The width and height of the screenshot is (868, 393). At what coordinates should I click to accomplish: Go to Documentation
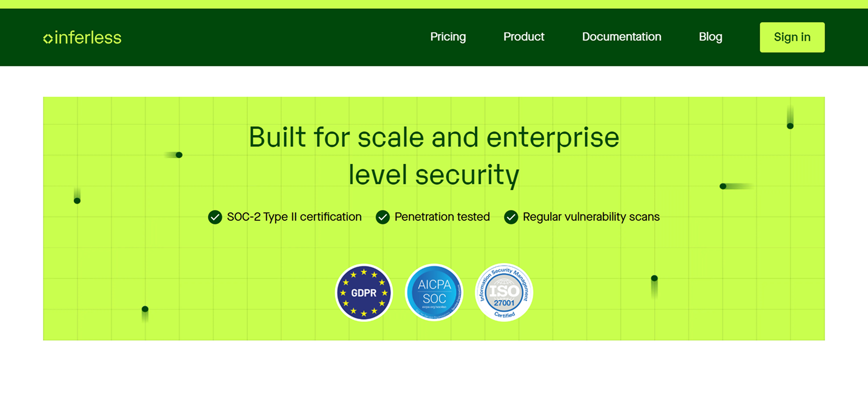pyautogui.click(x=622, y=37)
